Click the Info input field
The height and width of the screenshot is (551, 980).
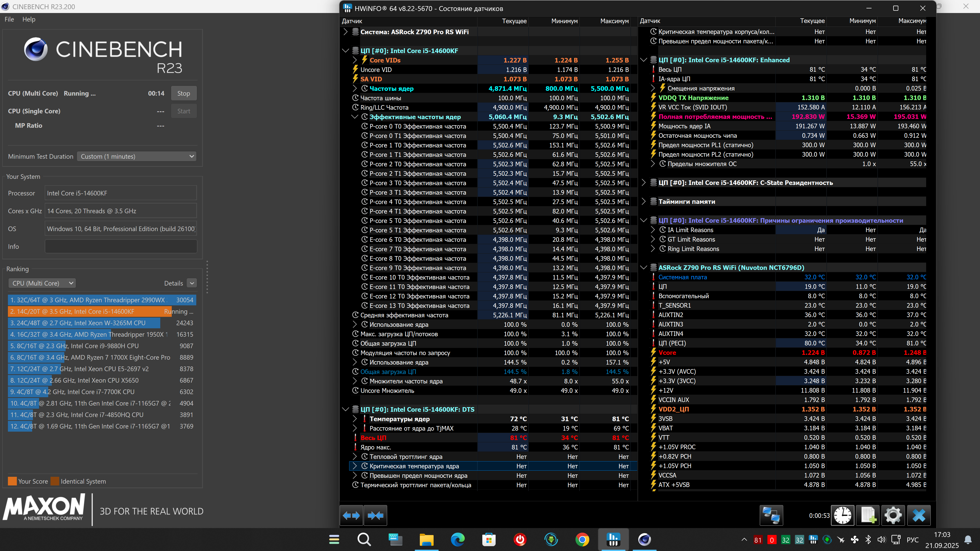[121, 246]
